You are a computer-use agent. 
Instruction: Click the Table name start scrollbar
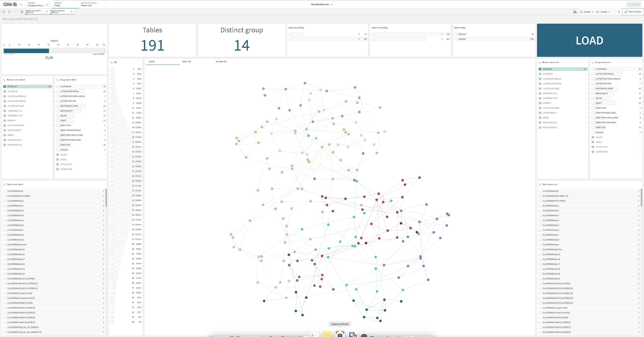tap(106, 198)
